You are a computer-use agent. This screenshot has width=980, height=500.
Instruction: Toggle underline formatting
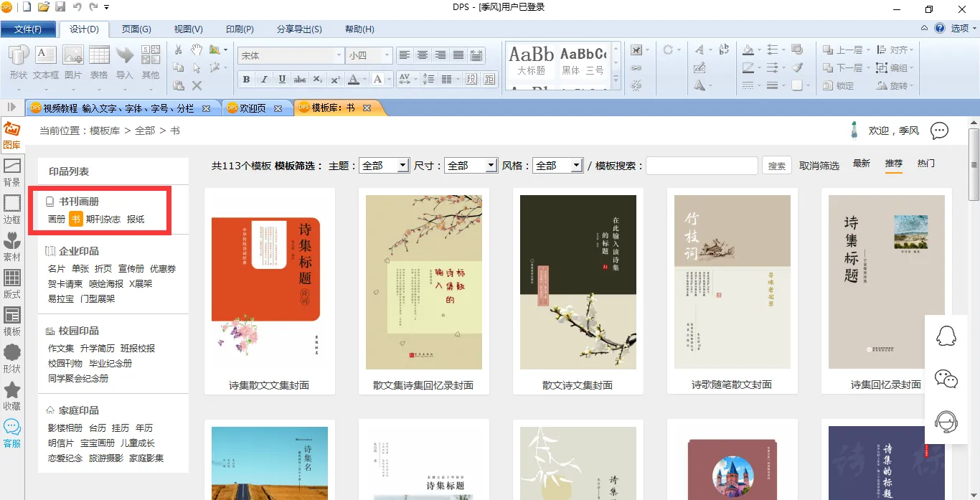tap(282, 79)
